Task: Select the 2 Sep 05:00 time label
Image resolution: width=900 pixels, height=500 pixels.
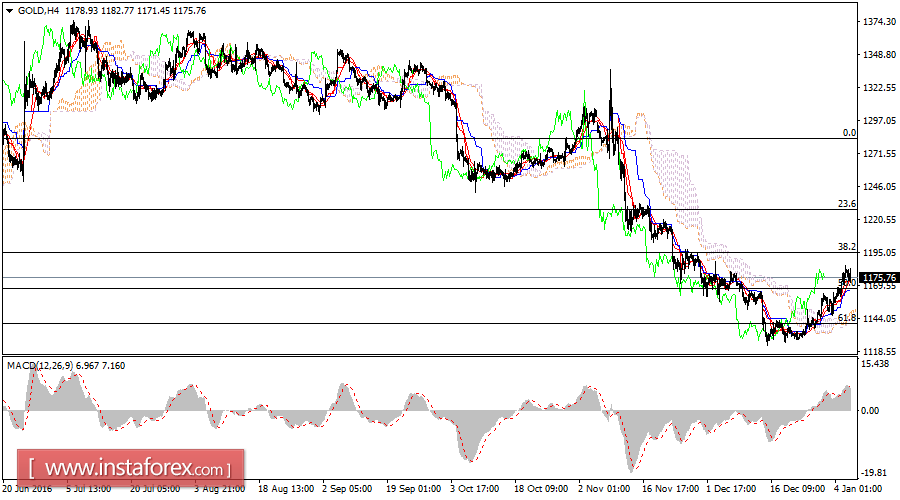Action: tap(347, 489)
